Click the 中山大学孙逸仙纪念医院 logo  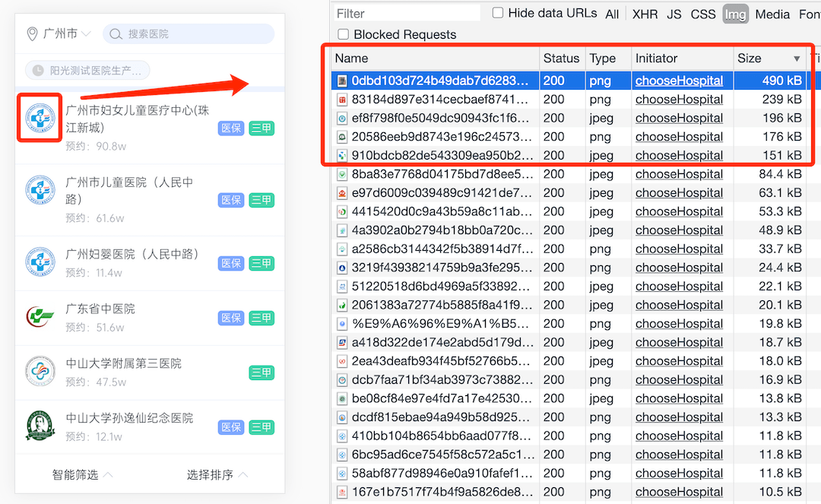pos(40,425)
